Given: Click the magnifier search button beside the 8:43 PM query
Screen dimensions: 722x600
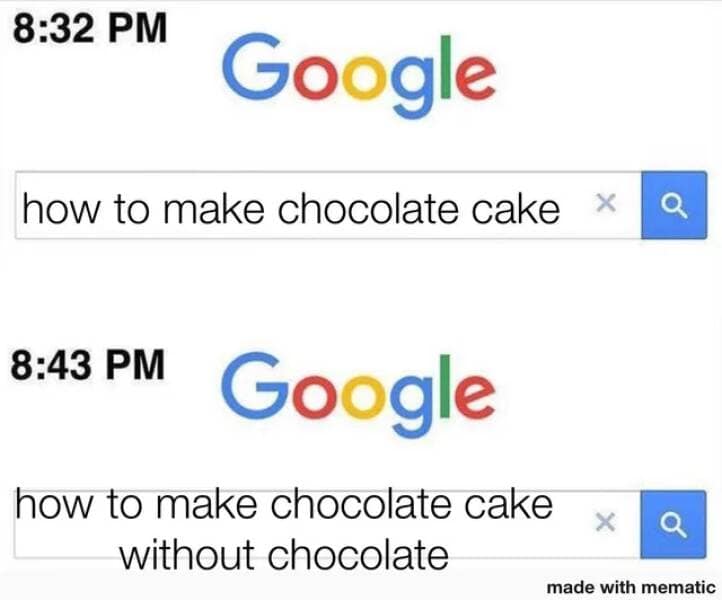Looking at the screenshot, I should (673, 524).
